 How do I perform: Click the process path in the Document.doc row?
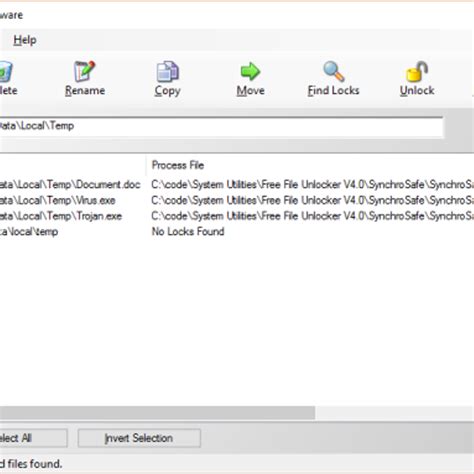pyautogui.click(x=312, y=184)
